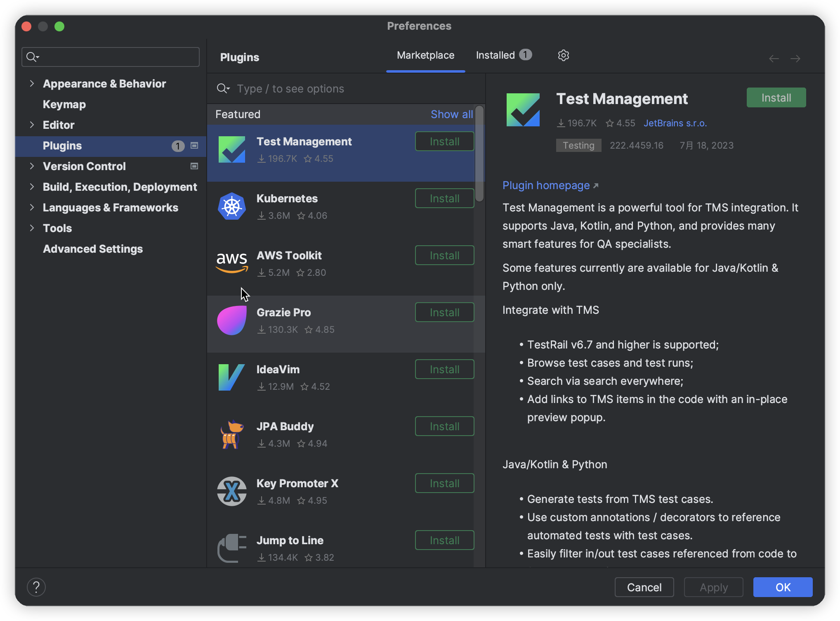The width and height of the screenshot is (840, 621).
Task: Click the IdeaVim plugin icon
Action: pyautogui.click(x=232, y=377)
